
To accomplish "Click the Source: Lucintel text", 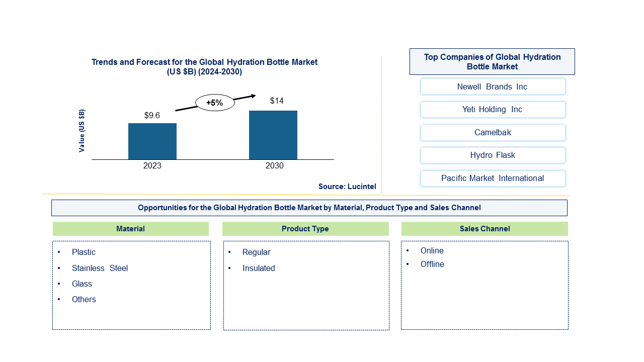I will (x=347, y=187).
